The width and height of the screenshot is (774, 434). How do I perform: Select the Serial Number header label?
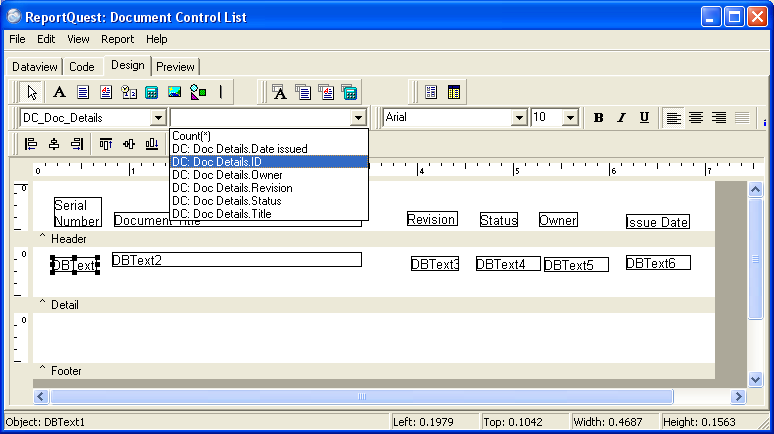[77, 212]
